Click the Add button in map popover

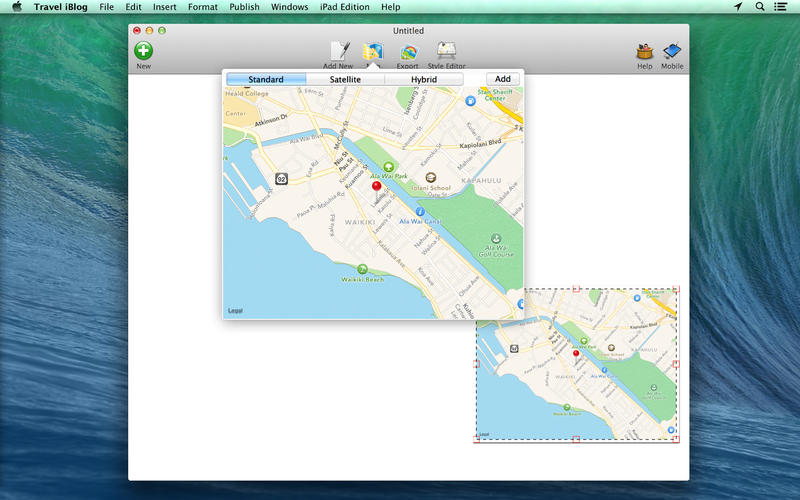coord(503,79)
